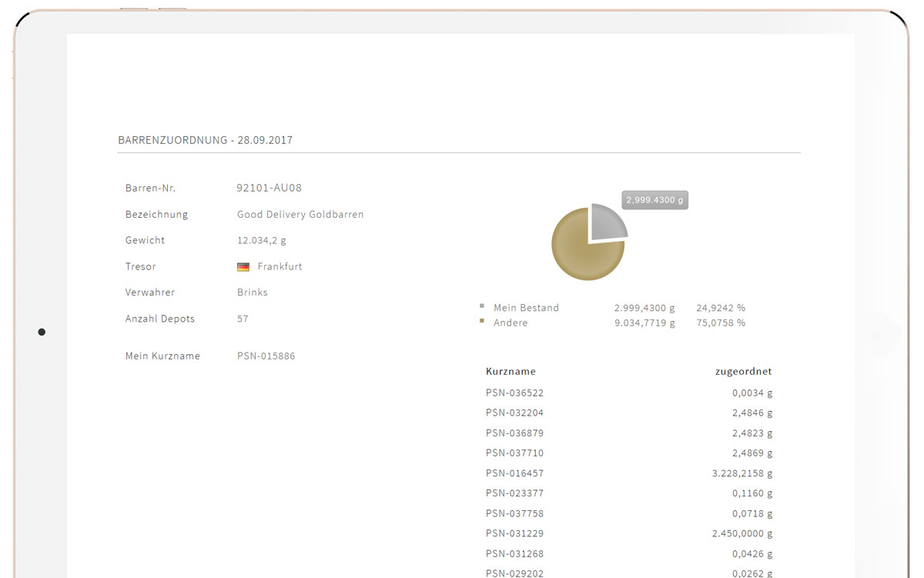Click the Barrenzuordnung - 28.09.2017 heading
This screenshot has width=924, height=578.
click(205, 140)
